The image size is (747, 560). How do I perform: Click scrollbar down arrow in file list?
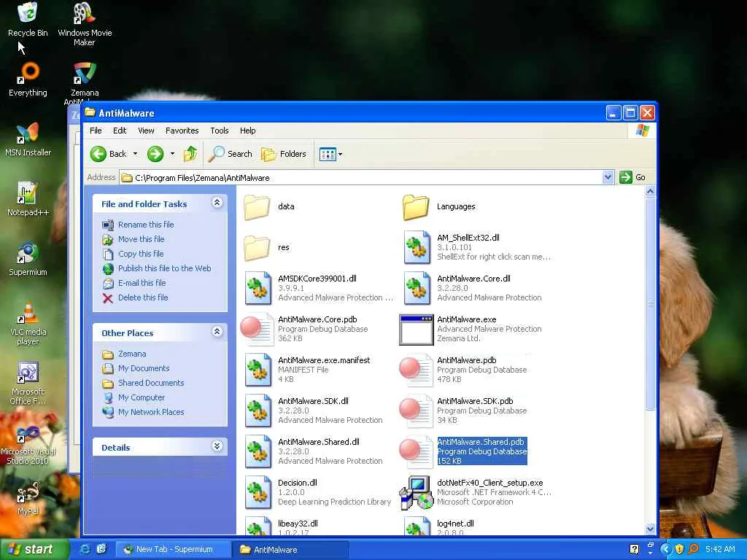(650, 529)
